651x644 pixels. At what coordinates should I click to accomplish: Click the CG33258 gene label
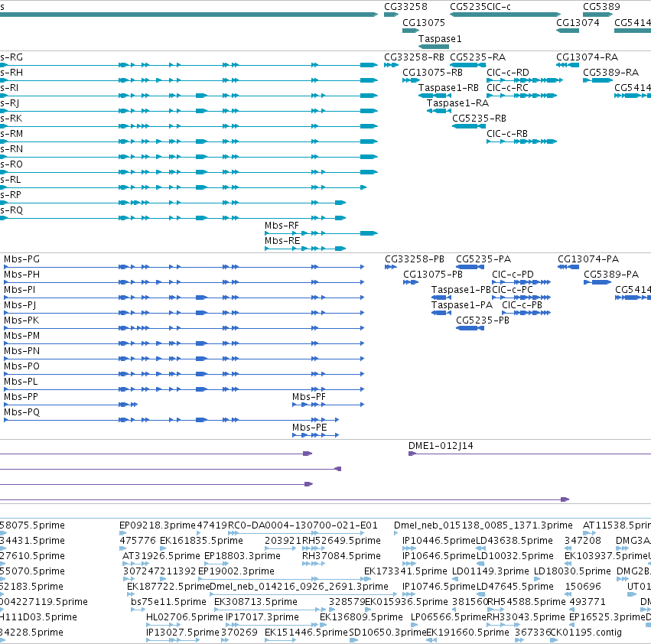click(x=405, y=7)
